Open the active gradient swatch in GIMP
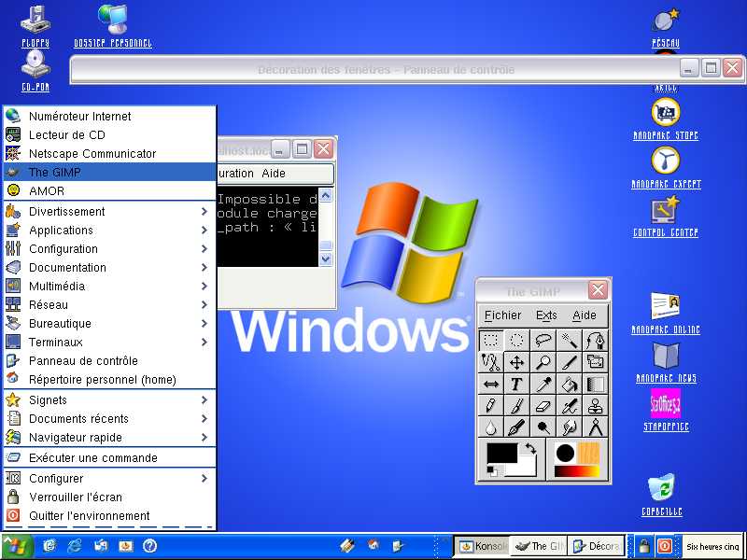The height and width of the screenshot is (560, 747). [x=577, y=471]
